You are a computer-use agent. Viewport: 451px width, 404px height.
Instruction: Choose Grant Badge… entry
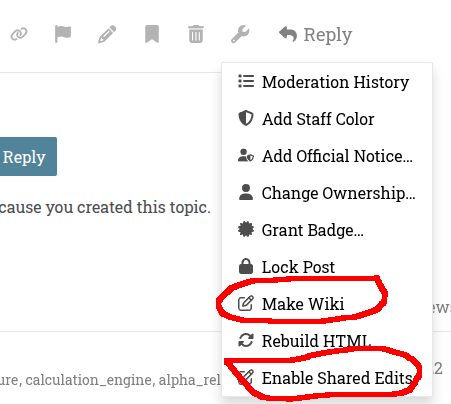(327, 230)
